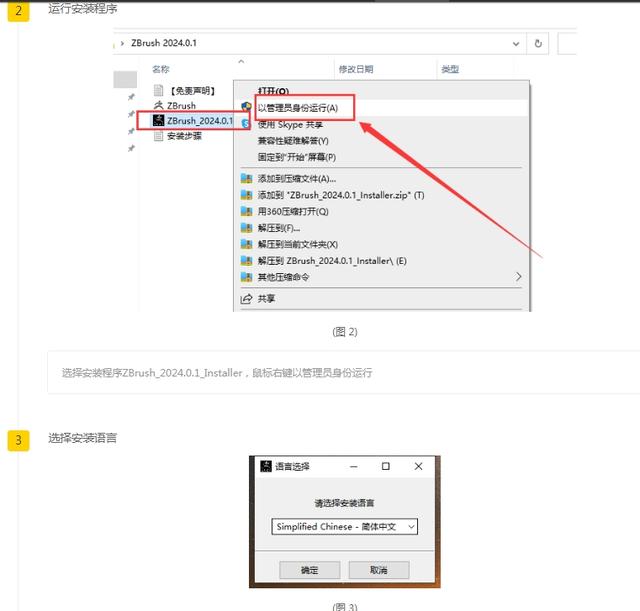The height and width of the screenshot is (611, 640).
Task: Click the ZBrush_2024.0.1 installer icon
Action: pyautogui.click(x=158, y=120)
